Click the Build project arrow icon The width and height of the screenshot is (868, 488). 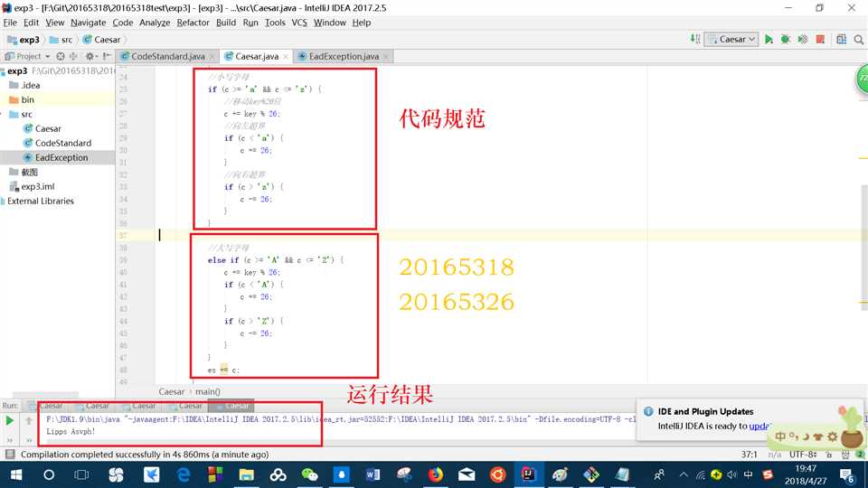[694, 39]
